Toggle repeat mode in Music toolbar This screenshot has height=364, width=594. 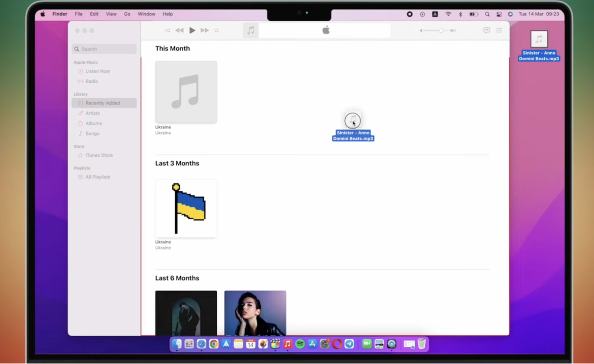coord(217,30)
